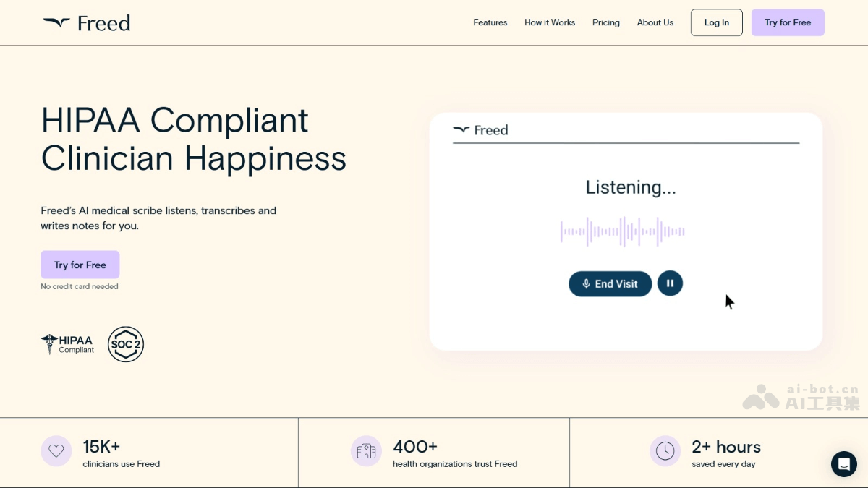Screen dimensions: 868x488
Task: Visit the About Us page
Action: click(x=655, y=22)
